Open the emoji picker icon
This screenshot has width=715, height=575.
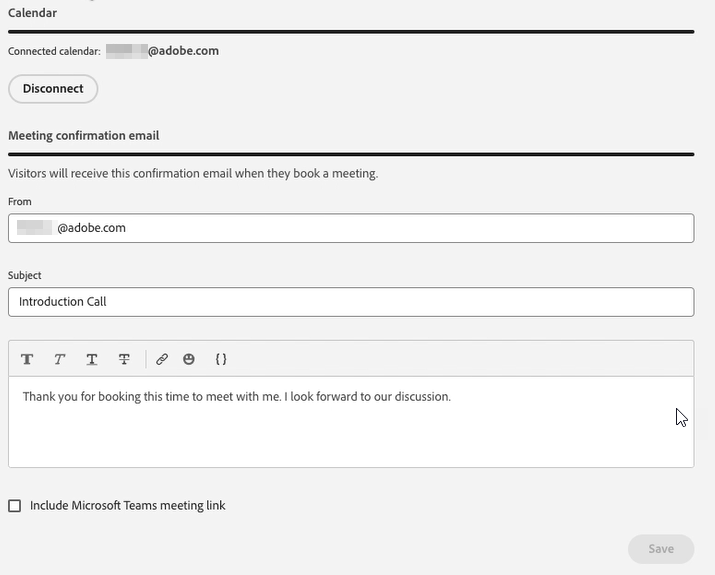coord(189,359)
